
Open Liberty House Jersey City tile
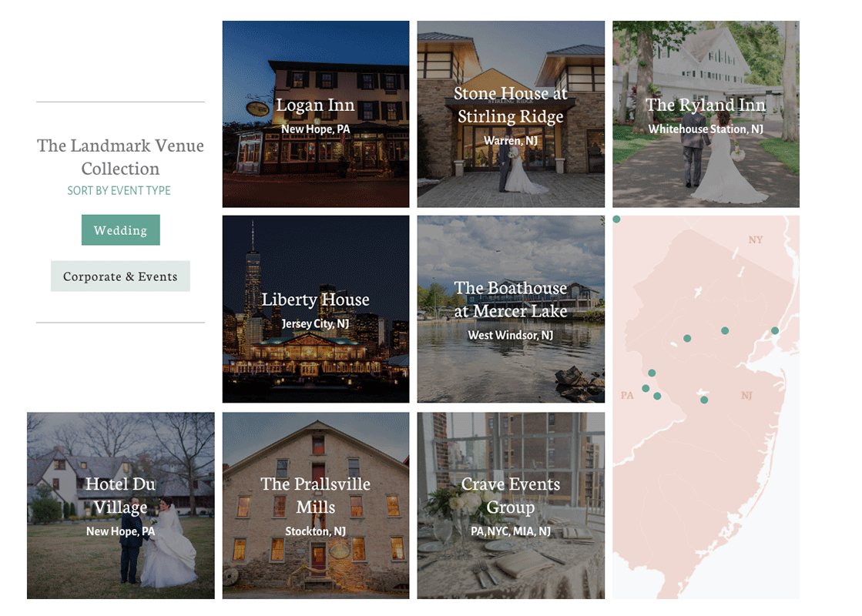316,309
